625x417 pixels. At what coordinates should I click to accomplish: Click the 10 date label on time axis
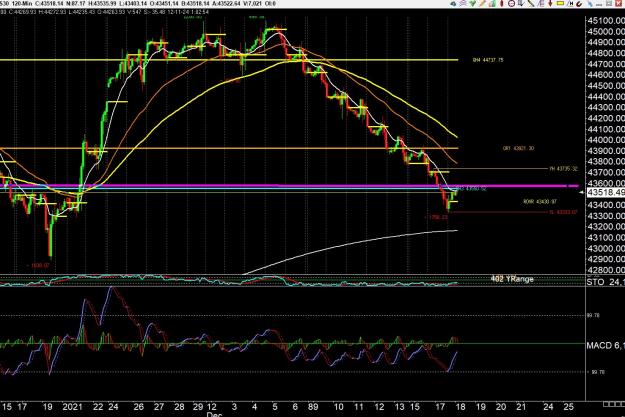point(338,407)
